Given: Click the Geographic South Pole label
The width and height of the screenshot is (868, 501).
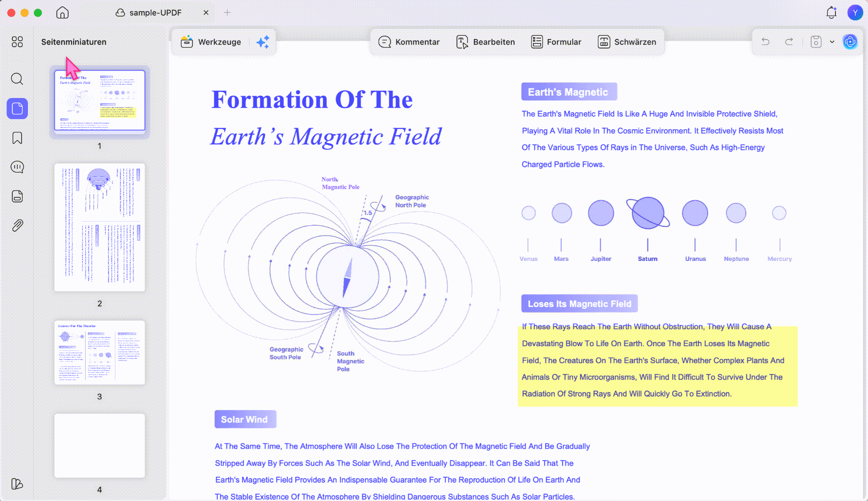Looking at the screenshot, I should pyautogui.click(x=286, y=353).
